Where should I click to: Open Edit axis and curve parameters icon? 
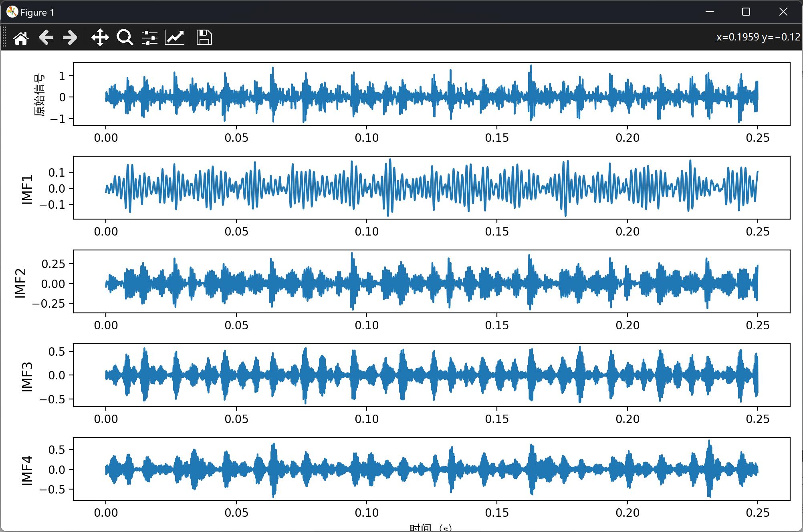tap(175, 38)
